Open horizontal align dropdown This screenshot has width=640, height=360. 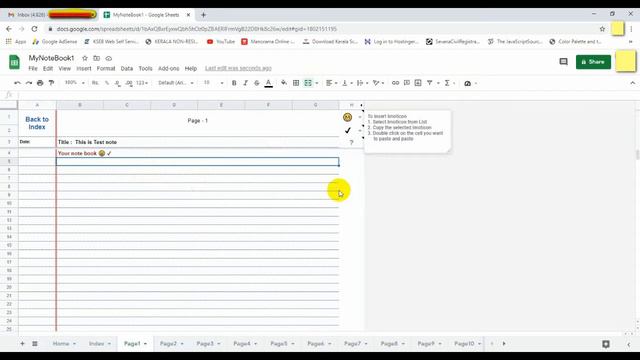331,83
